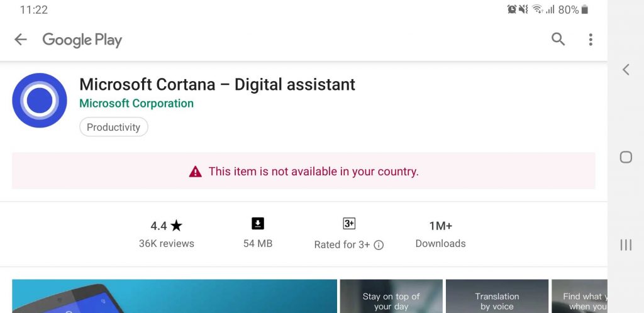Open Microsoft Corporation developer page
This screenshot has width=644, height=313.
[x=136, y=103]
